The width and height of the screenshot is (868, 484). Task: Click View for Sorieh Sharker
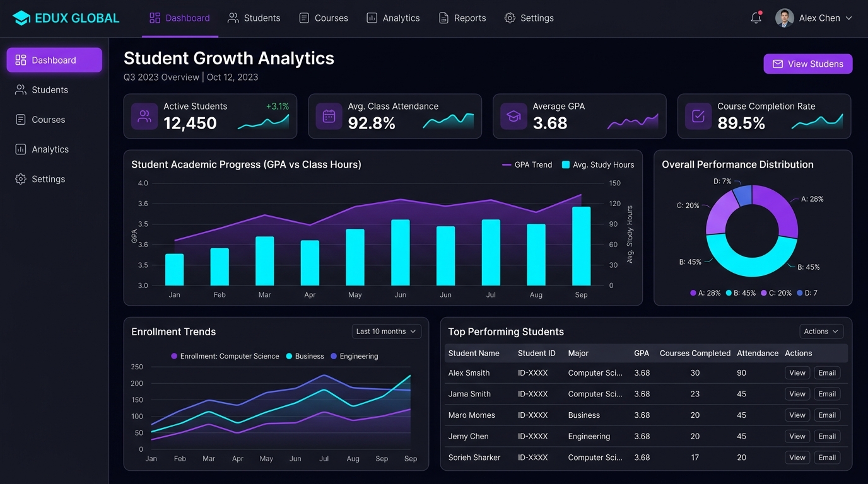click(x=797, y=458)
